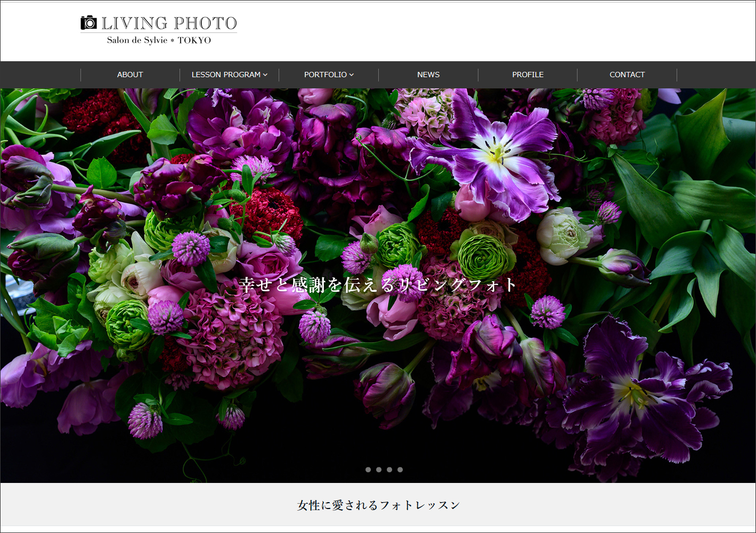
Task: Click the 幸せと感謝を伝えるリビングフォト caption
Action: (378, 285)
